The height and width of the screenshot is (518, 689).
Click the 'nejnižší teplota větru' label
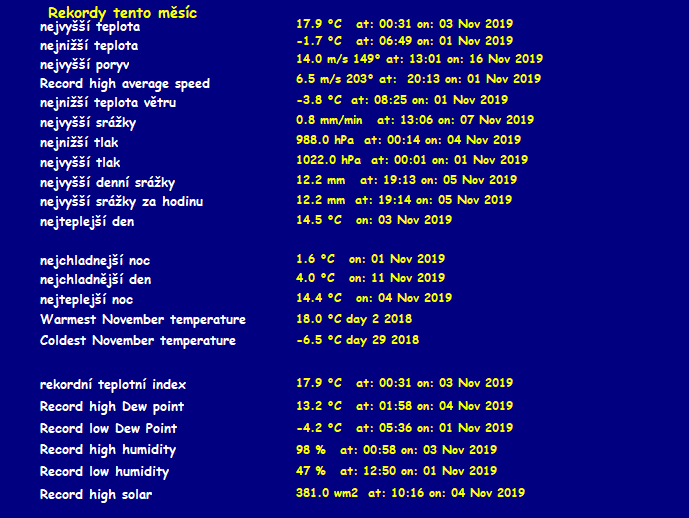click(x=108, y=103)
